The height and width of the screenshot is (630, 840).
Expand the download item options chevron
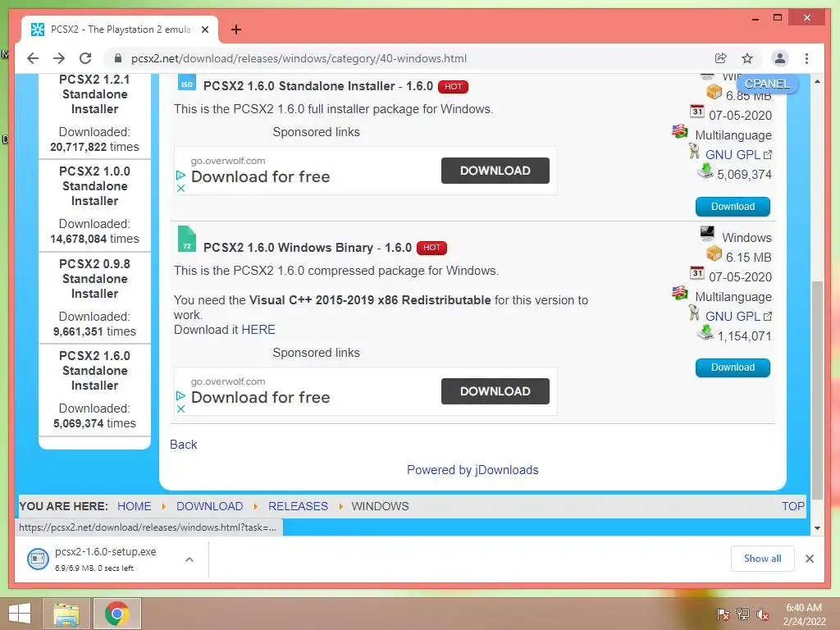pos(189,559)
